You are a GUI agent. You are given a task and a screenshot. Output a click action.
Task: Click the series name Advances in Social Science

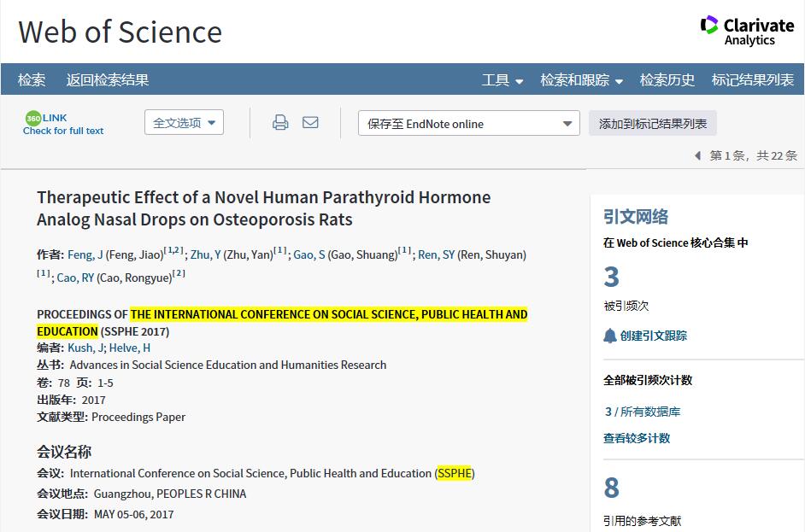[228, 365]
